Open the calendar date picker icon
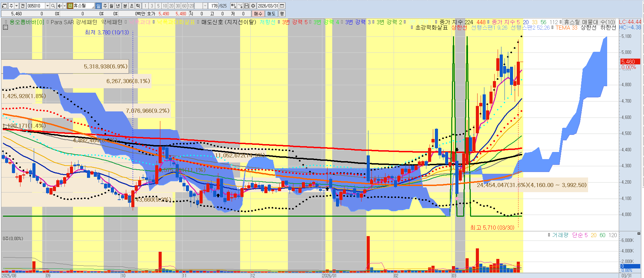This screenshot has height=278, width=644. click(x=282, y=6)
